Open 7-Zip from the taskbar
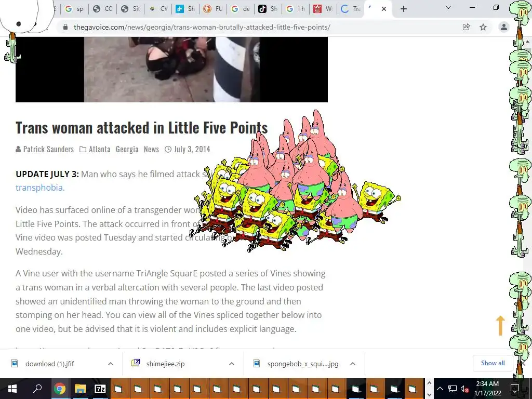The width and height of the screenshot is (532, 399). pos(100,389)
